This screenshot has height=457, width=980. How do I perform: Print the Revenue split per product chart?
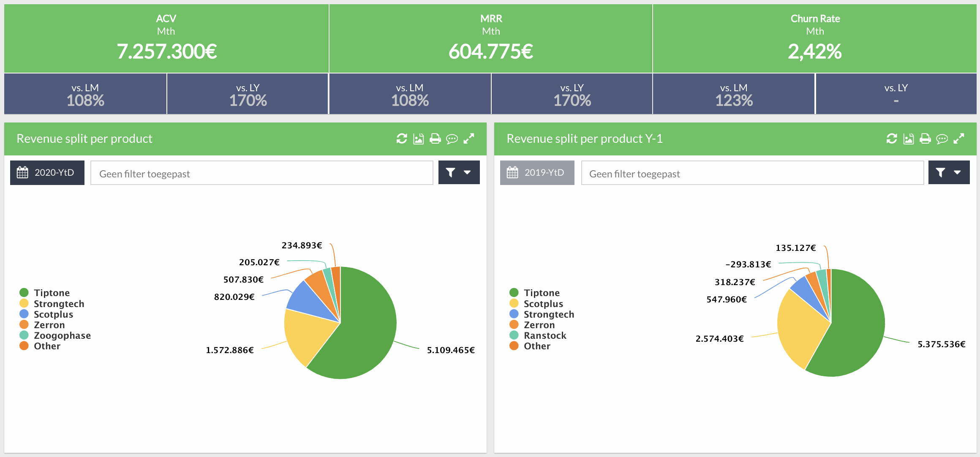click(434, 139)
